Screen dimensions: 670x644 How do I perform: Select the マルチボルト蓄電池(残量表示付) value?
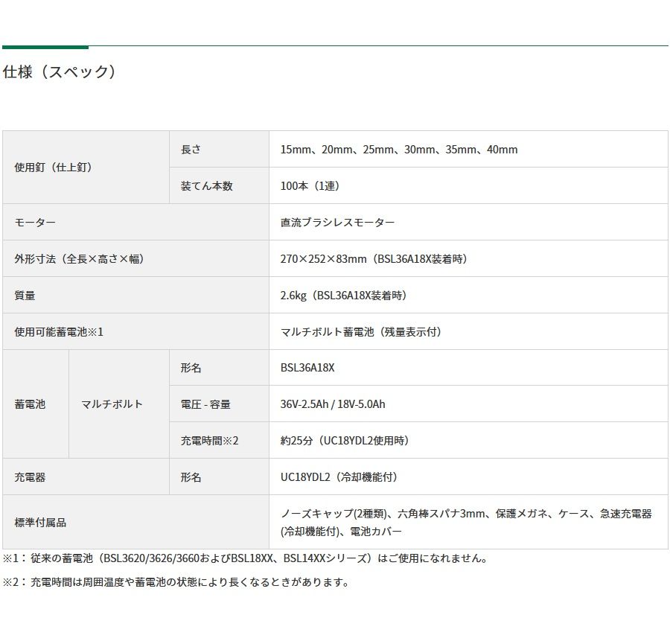[360, 332]
